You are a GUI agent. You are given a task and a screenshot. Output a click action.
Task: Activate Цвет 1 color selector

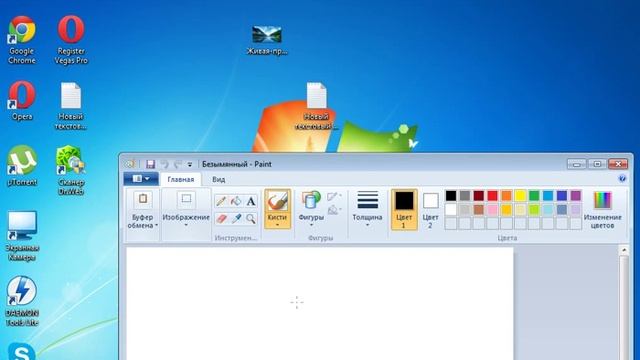pos(404,210)
